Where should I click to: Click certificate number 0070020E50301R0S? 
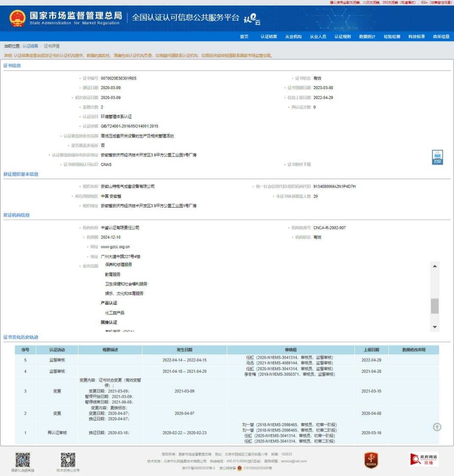pos(119,78)
